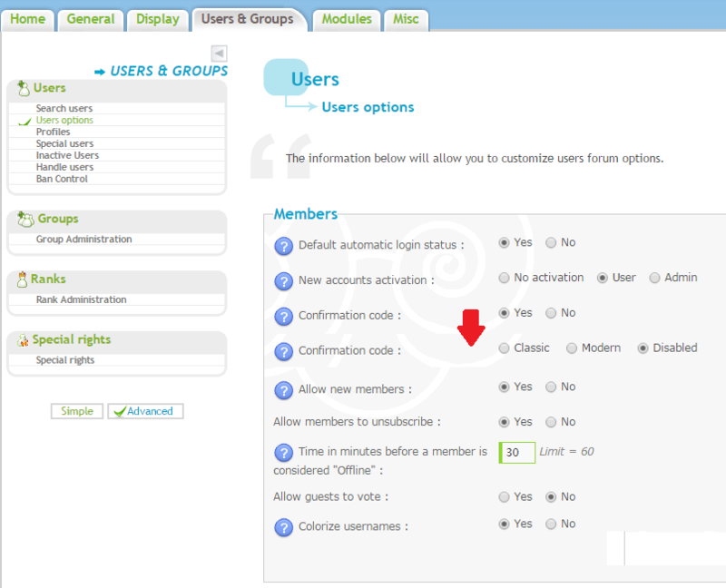Screen dimensions: 726x588
Task: Open the Misc tab
Action: point(406,19)
